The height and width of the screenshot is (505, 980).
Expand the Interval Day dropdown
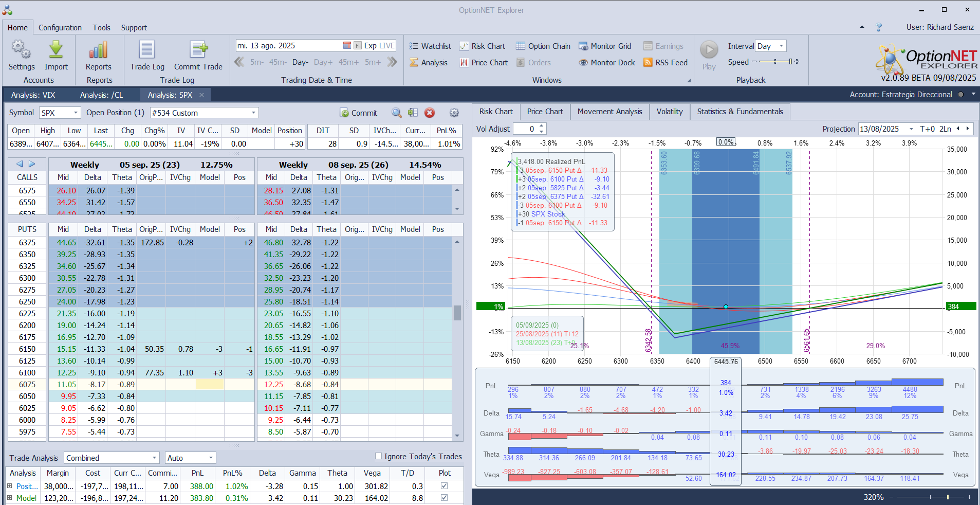click(x=781, y=46)
